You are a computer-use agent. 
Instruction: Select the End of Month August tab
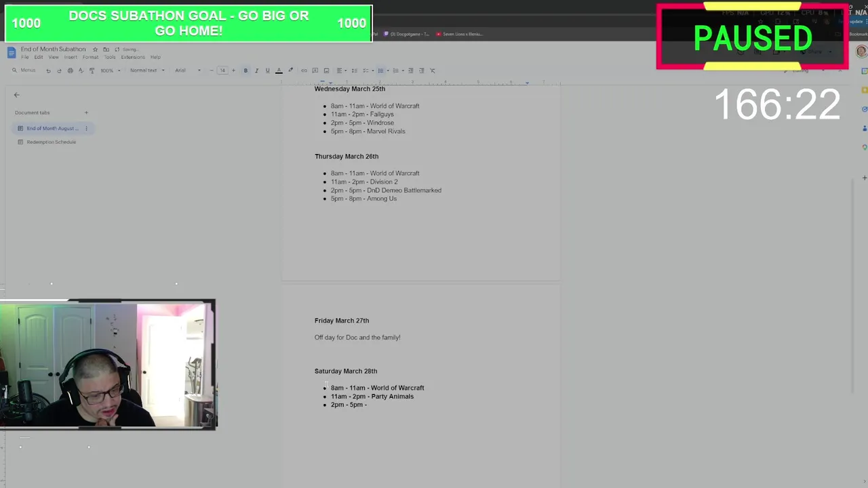[x=52, y=128]
